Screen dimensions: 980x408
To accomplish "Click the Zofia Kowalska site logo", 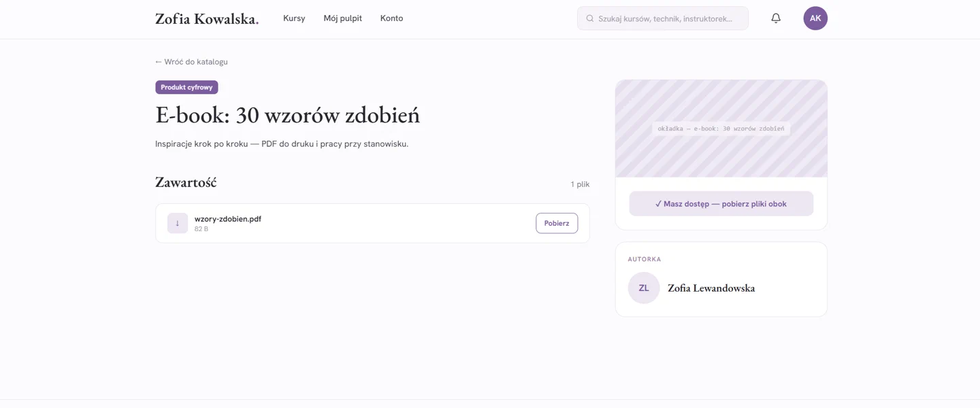I will tap(207, 18).
